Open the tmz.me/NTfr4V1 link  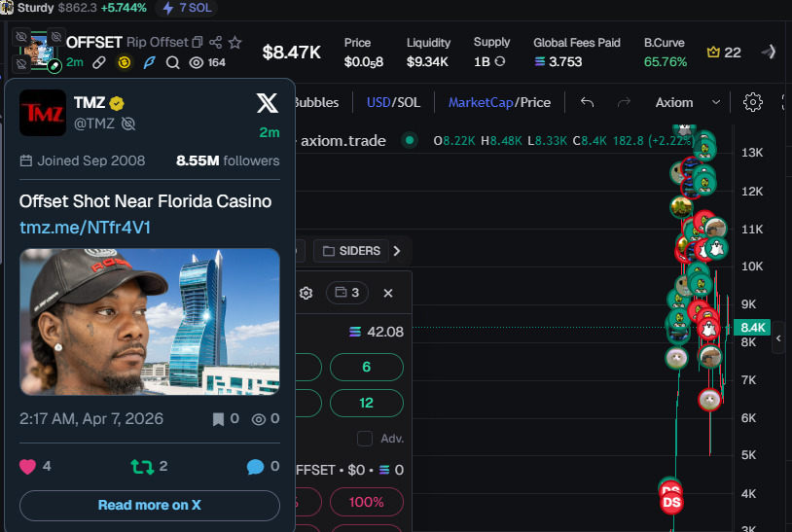pyautogui.click(x=85, y=228)
